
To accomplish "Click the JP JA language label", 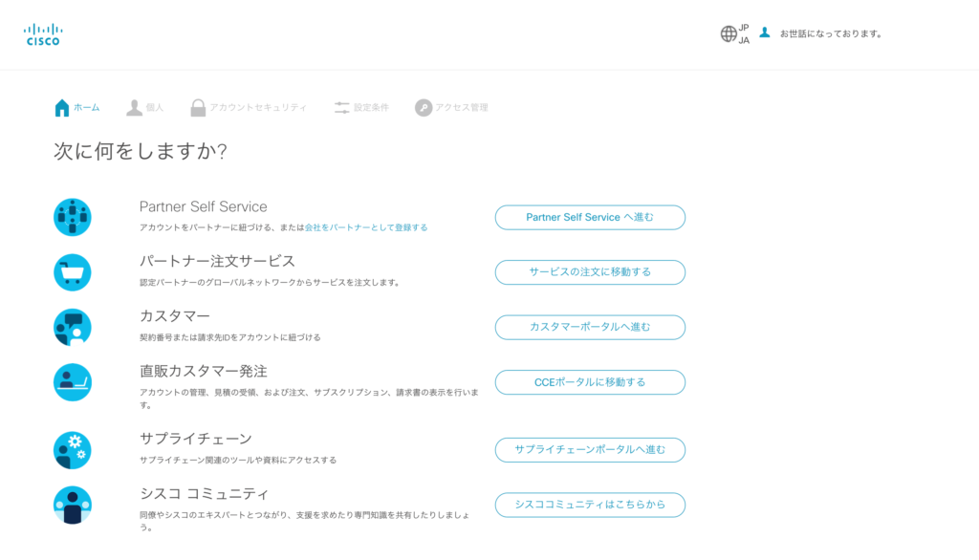I will pyautogui.click(x=744, y=33).
